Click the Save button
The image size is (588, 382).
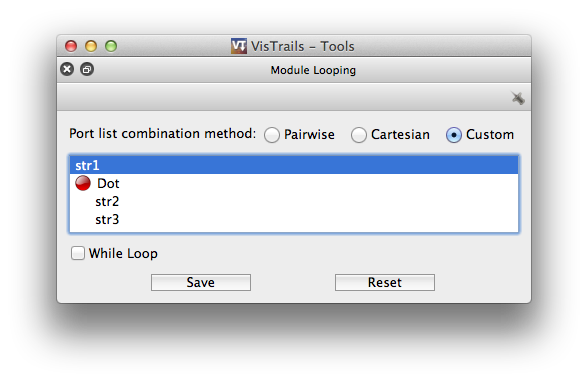201,282
